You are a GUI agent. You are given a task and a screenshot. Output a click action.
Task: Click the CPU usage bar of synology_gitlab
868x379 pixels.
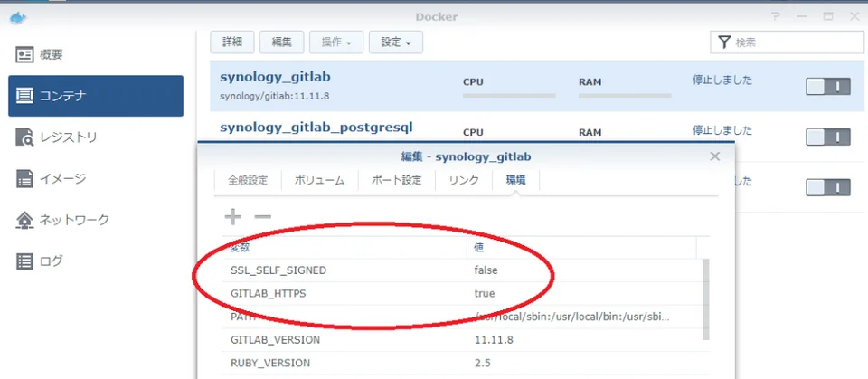pos(509,96)
